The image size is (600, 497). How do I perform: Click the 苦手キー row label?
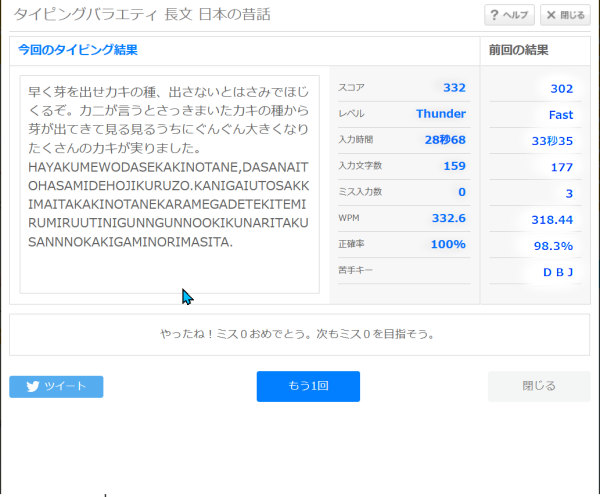pos(358,270)
